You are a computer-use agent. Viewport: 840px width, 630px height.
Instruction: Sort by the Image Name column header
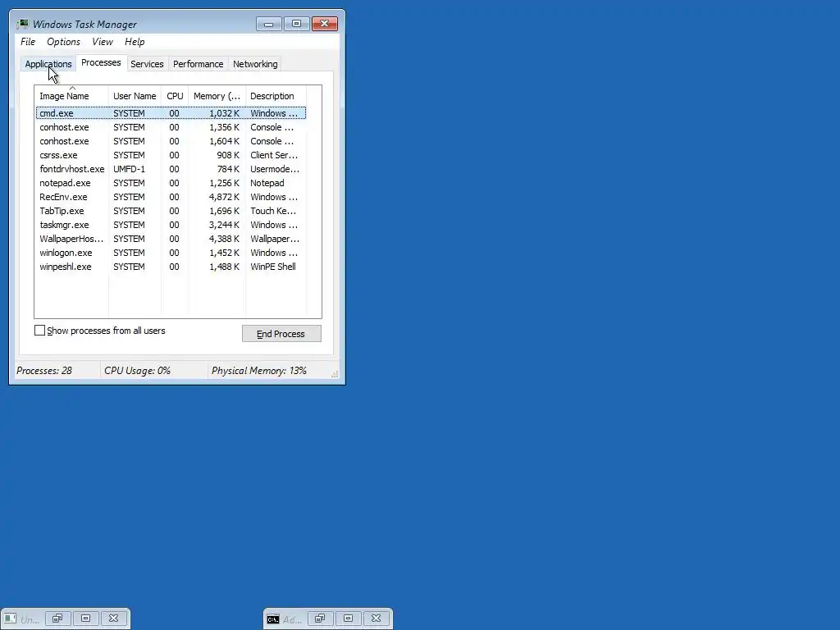point(72,96)
